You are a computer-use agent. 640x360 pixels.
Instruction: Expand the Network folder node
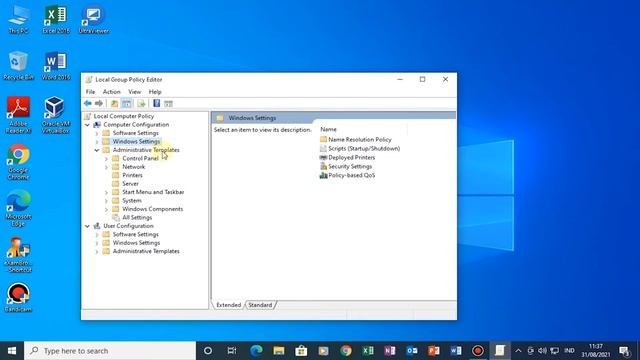click(x=107, y=167)
